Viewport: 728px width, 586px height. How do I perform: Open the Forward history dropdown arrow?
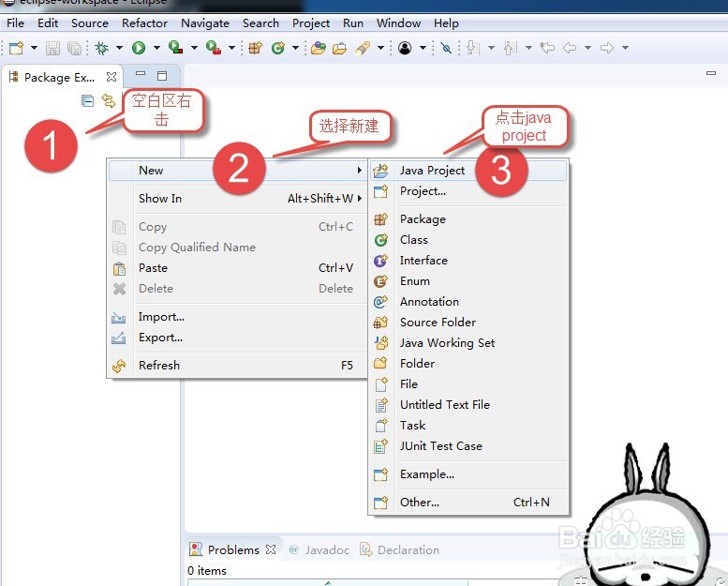click(625, 48)
